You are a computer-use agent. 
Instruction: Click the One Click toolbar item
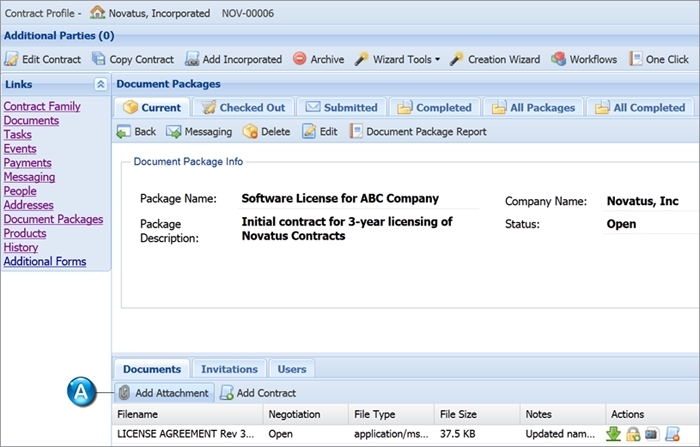(x=659, y=59)
